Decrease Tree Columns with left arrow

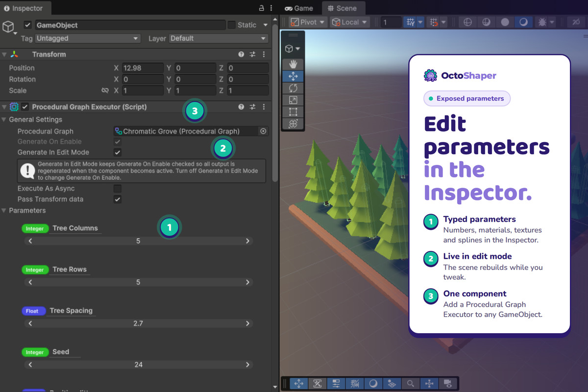[30, 241]
